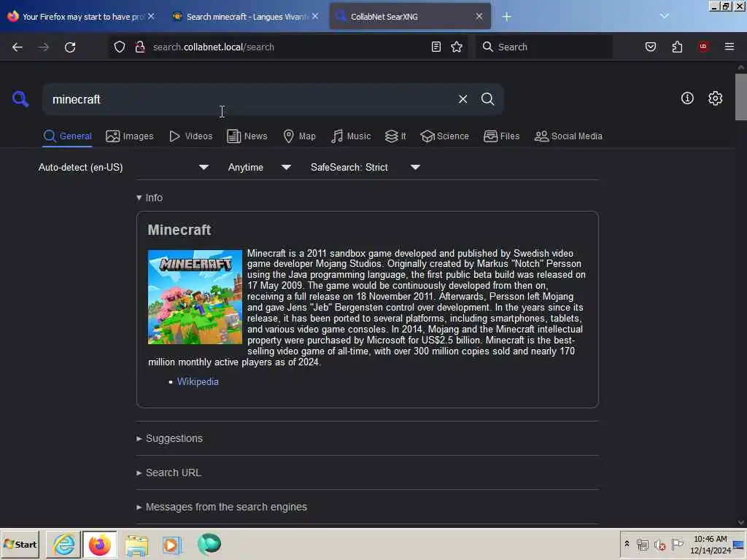
Task: Open the Windows Start menu
Action: tap(20, 544)
